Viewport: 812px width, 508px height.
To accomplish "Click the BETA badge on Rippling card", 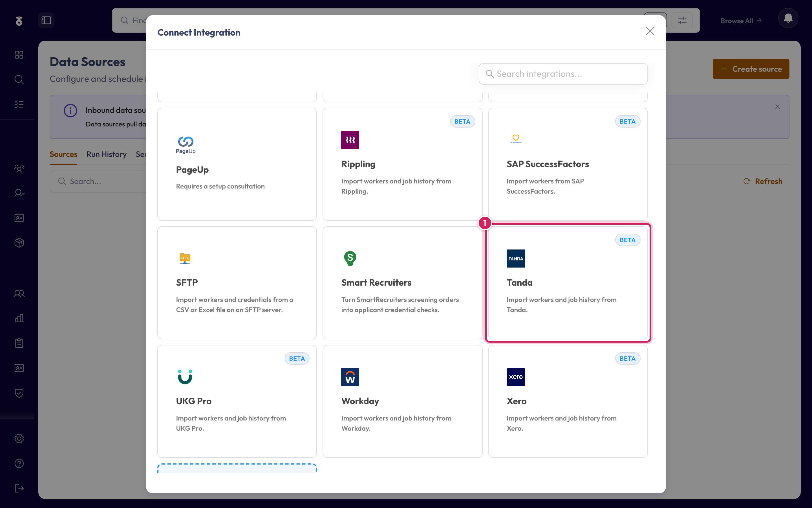I will pyautogui.click(x=462, y=122).
